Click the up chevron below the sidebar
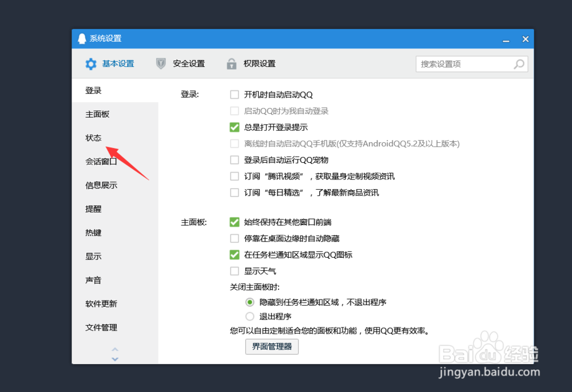 coord(115,350)
